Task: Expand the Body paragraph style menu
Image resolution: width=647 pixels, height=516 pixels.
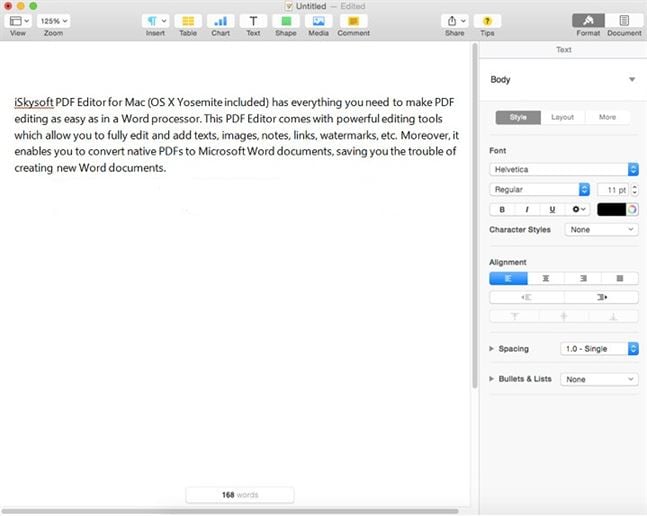Action: click(x=632, y=79)
